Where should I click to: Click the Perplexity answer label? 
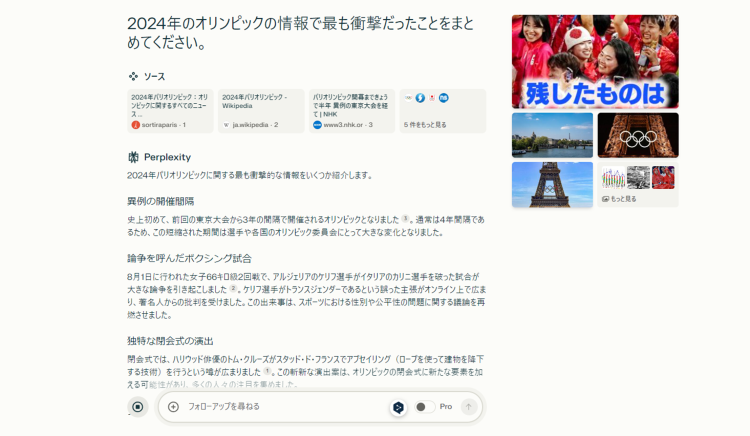167,157
